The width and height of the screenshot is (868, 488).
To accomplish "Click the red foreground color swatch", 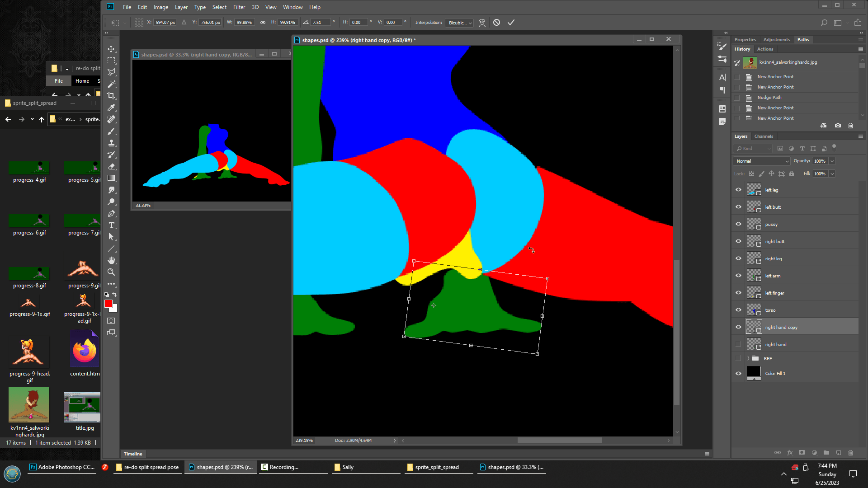I will click(x=108, y=304).
